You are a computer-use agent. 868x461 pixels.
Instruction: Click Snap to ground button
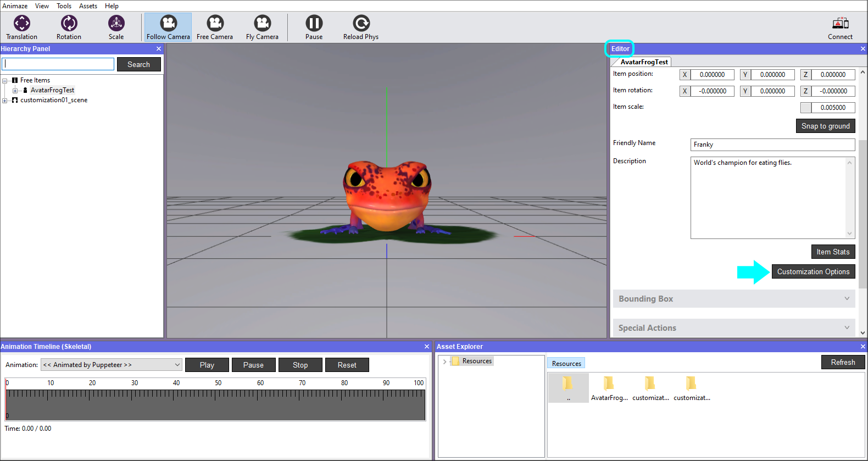[825, 126]
